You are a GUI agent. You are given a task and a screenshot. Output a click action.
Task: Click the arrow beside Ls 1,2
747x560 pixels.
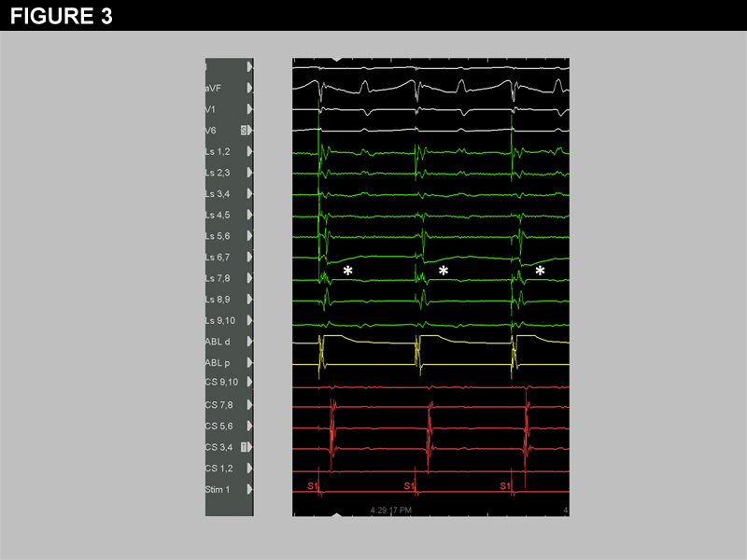pyautogui.click(x=249, y=151)
